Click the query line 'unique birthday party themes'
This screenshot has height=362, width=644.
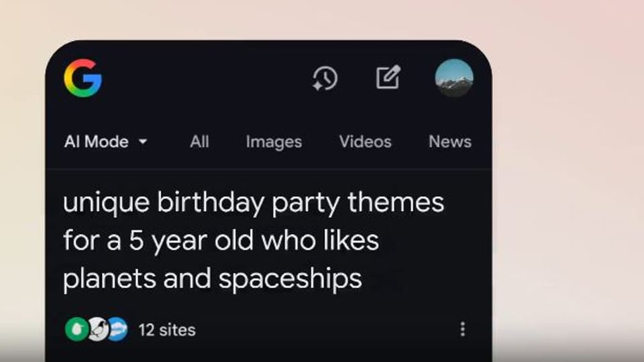254,202
